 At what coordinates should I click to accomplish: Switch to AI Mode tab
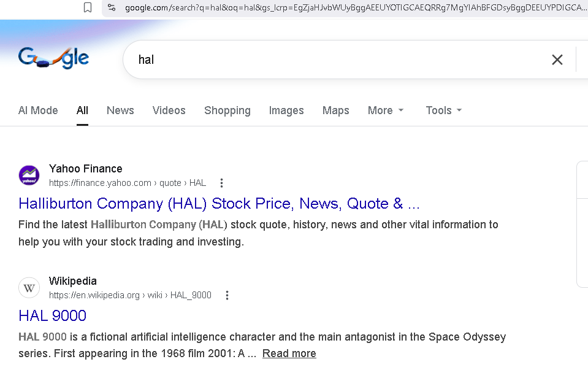(x=38, y=110)
